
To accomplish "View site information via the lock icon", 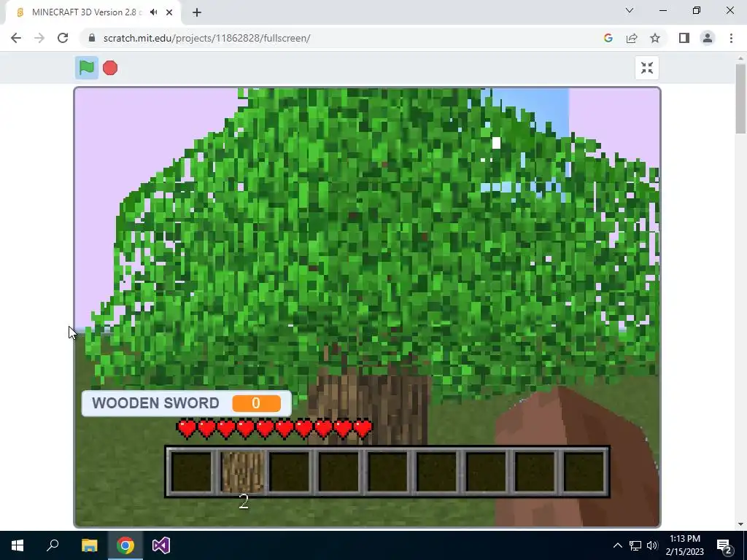I will [92, 38].
